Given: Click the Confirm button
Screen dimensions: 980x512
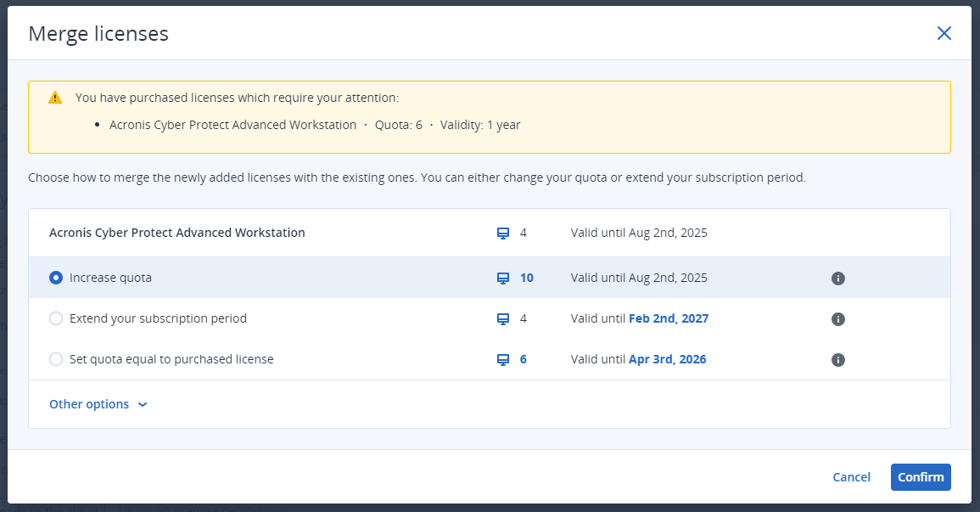Looking at the screenshot, I should pos(921,476).
